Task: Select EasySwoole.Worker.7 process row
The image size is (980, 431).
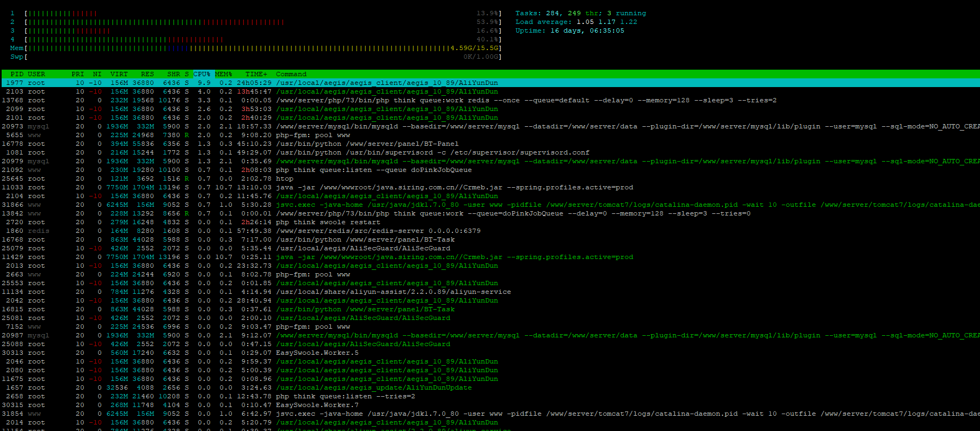Action: coord(490,405)
